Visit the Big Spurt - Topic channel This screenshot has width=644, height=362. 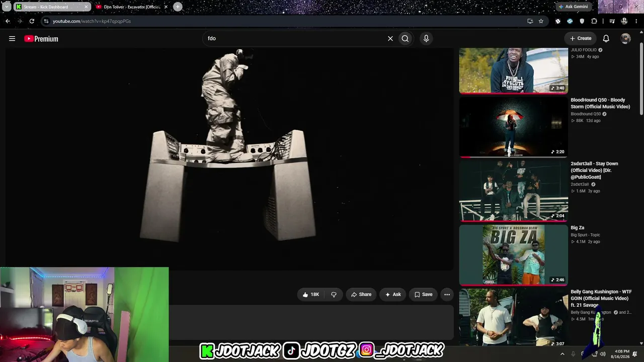pyautogui.click(x=585, y=235)
